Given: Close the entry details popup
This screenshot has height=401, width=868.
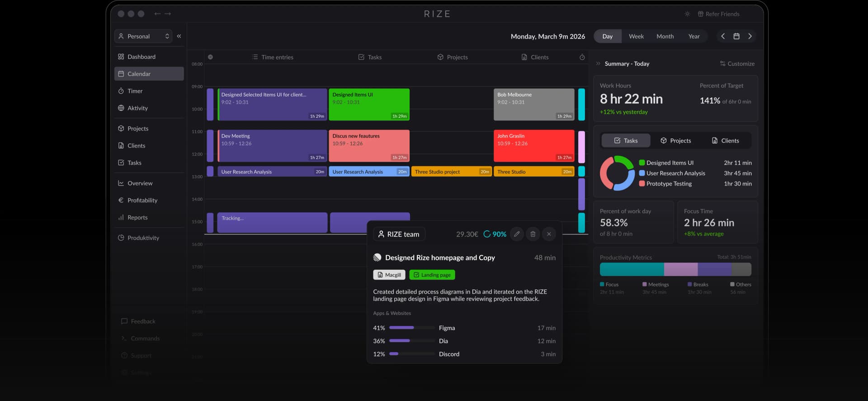Looking at the screenshot, I should (x=549, y=234).
